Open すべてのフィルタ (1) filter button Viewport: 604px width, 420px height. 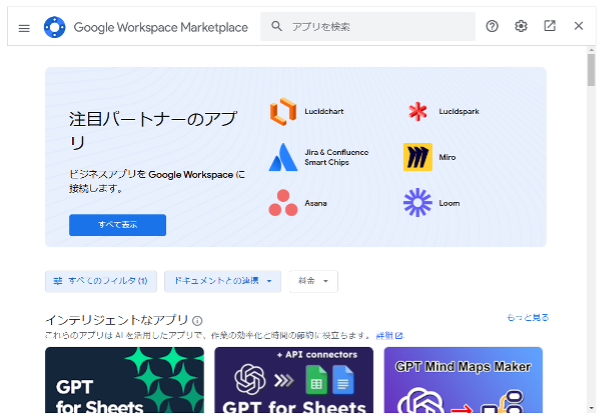point(101,281)
